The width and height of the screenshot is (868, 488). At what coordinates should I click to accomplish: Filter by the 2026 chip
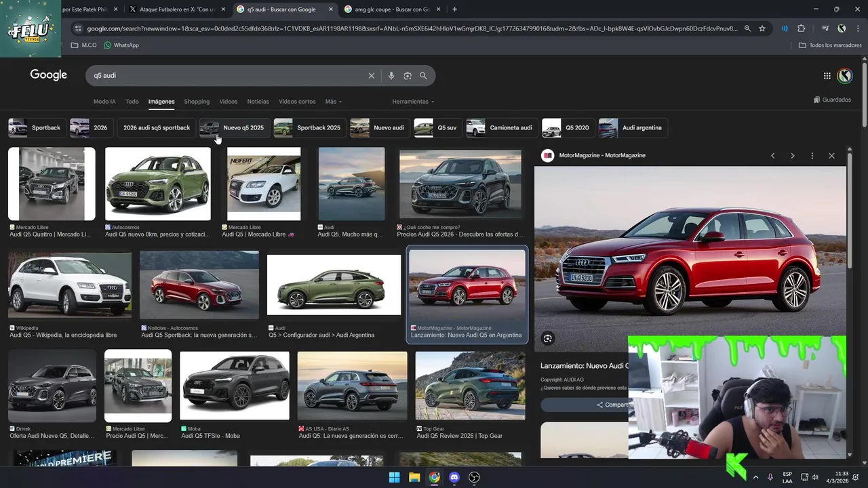coord(91,127)
